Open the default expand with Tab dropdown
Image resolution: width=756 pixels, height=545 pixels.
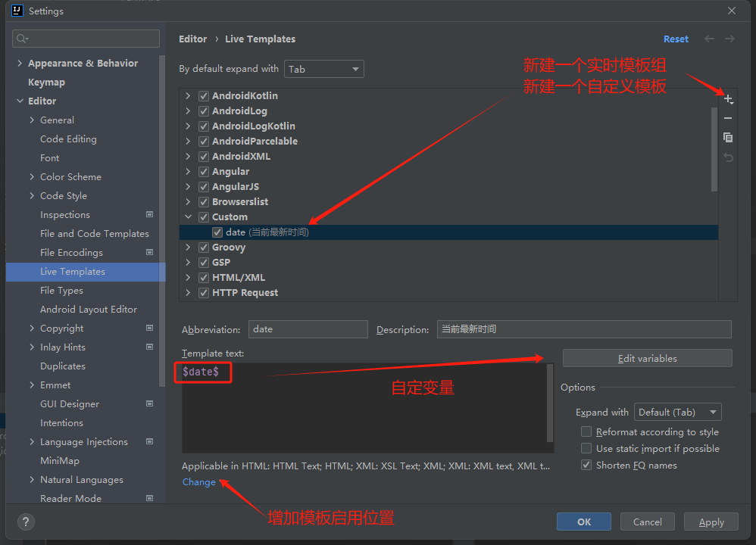pyautogui.click(x=324, y=69)
